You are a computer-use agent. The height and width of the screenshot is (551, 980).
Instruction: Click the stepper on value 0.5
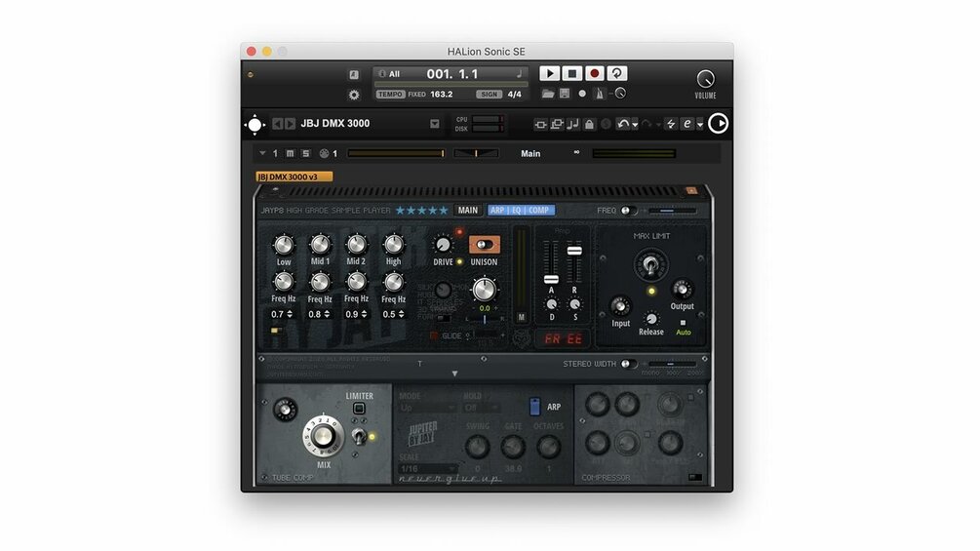point(401,314)
